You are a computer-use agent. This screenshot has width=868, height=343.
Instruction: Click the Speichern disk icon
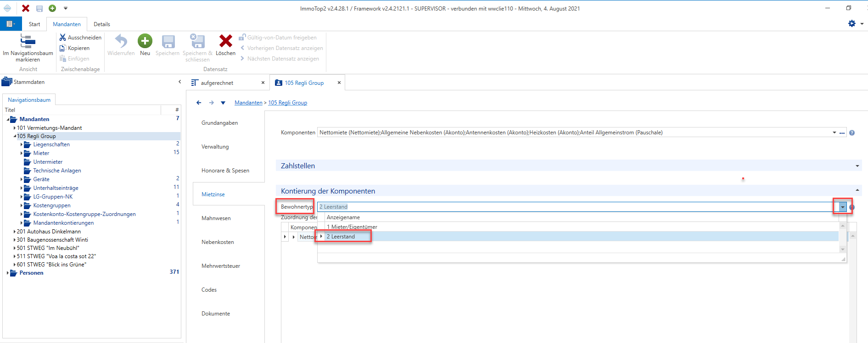[168, 42]
